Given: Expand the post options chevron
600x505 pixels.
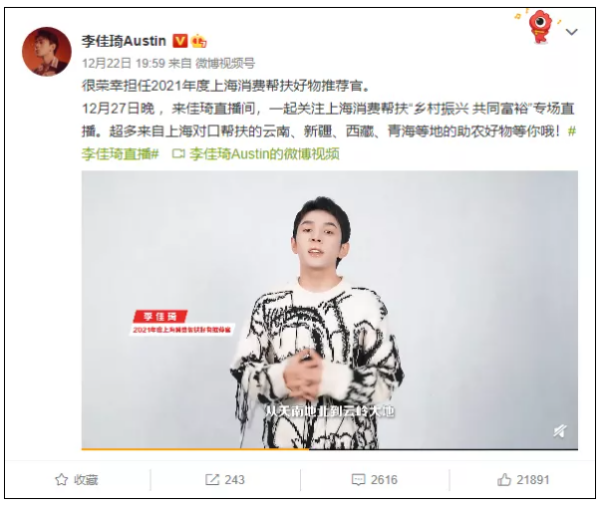Looking at the screenshot, I should pos(571,32).
